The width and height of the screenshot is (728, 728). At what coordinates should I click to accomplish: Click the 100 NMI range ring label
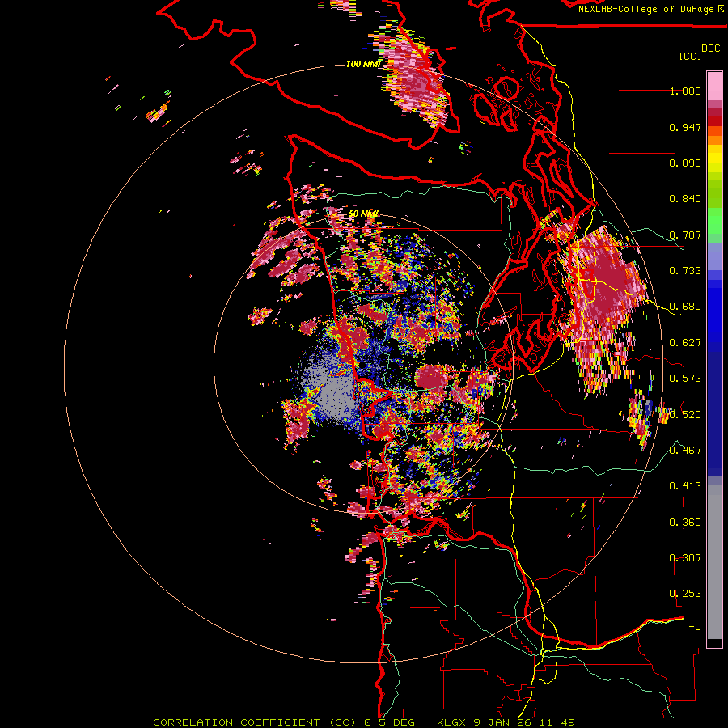[363, 64]
